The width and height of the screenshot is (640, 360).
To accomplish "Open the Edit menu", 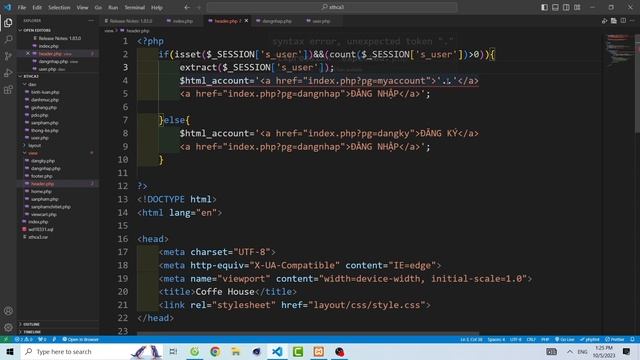I will point(37,7).
